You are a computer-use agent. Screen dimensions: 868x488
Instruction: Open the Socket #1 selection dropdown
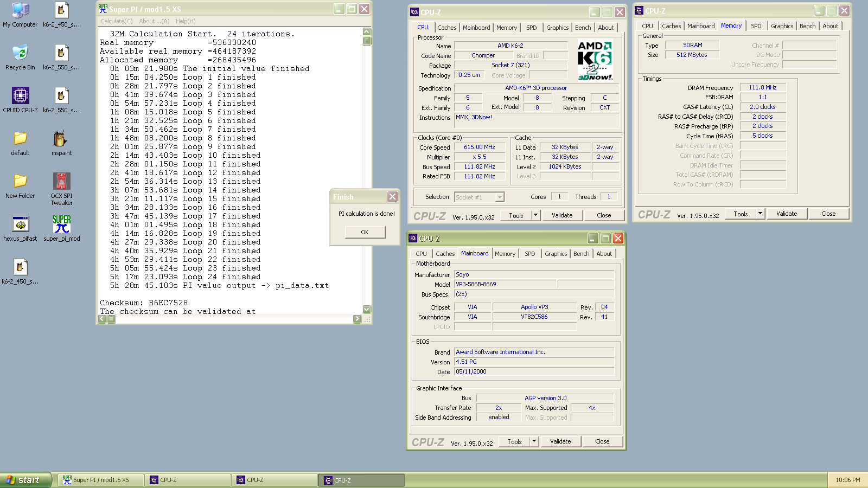pyautogui.click(x=500, y=197)
